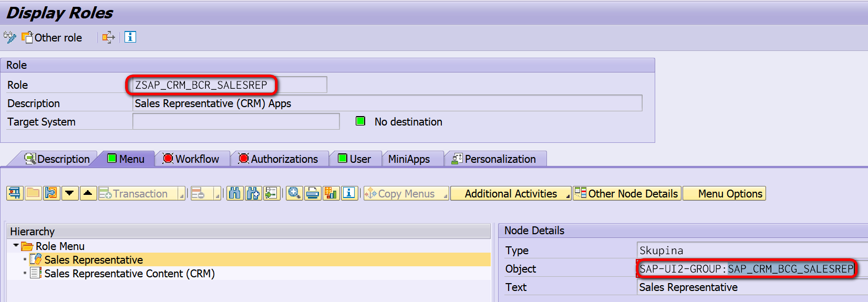Click the Find Next binoculars icon
The height and width of the screenshot is (302, 868).
click(253, 193)
